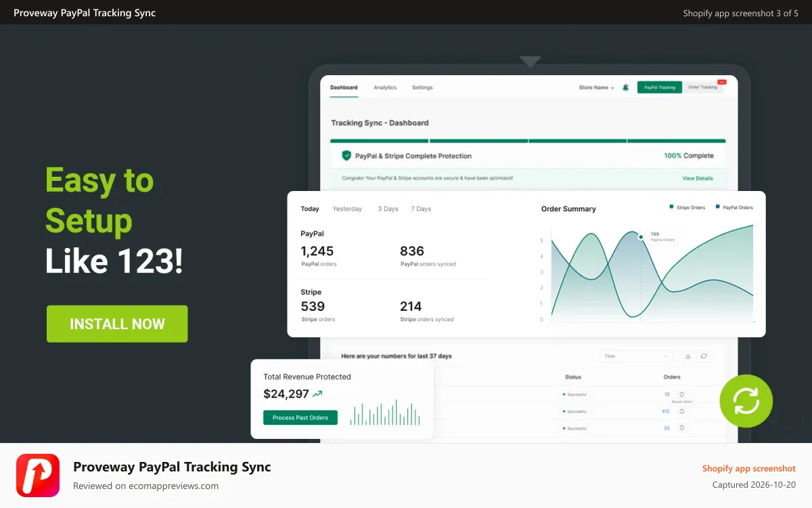Click the 836 PayPal orders synced value

412,251
